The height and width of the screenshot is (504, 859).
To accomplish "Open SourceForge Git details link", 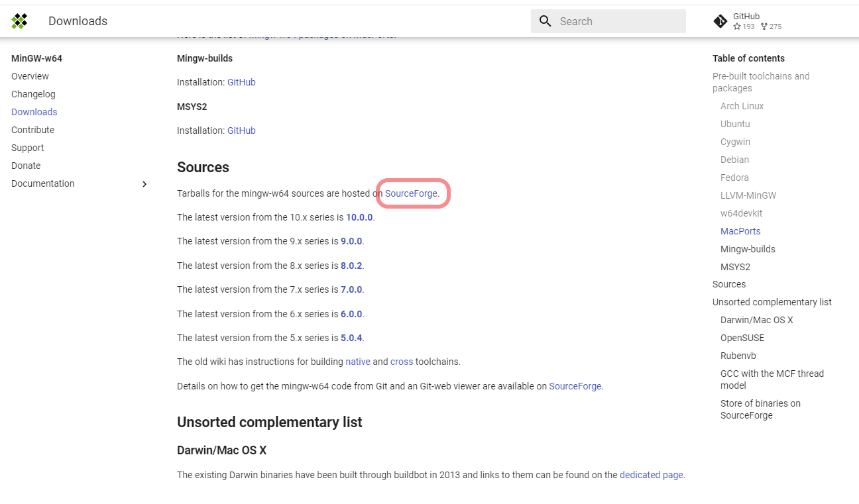I will coord(575,386).
